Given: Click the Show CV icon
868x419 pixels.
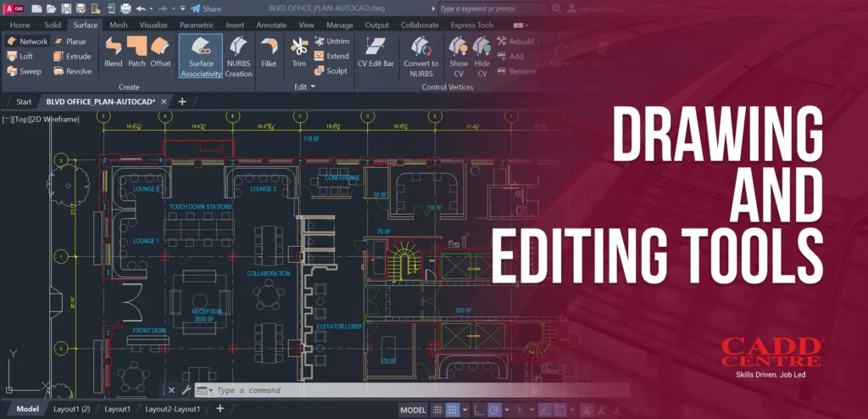Looking at the screenshot, I should click(459, 54).
